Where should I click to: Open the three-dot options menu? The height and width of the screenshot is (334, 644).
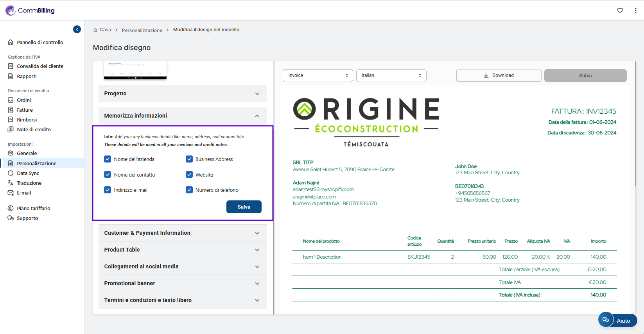pyautogui.click(x=635, y=11)
